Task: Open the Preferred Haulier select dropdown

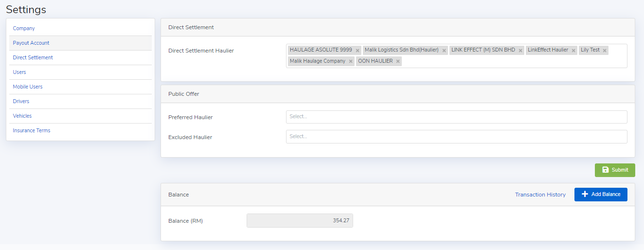Action: coord(456,117)
